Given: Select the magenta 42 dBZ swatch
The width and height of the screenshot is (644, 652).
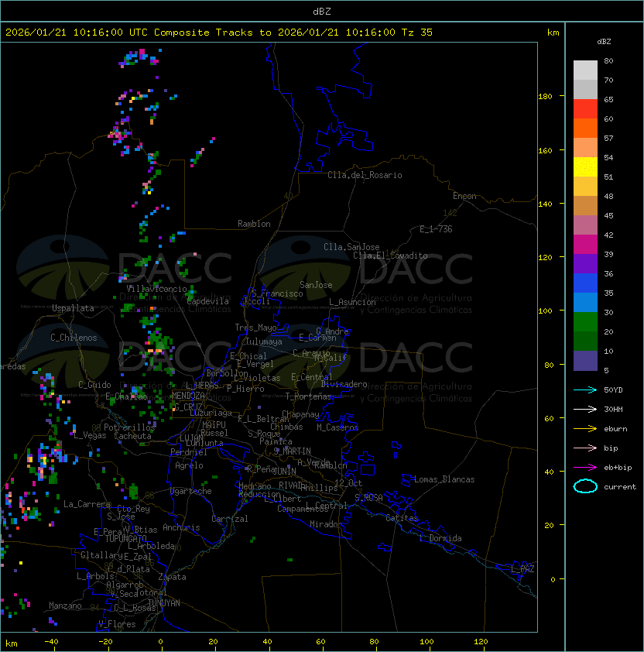Looking at the screenshot, I should [585, 244].
